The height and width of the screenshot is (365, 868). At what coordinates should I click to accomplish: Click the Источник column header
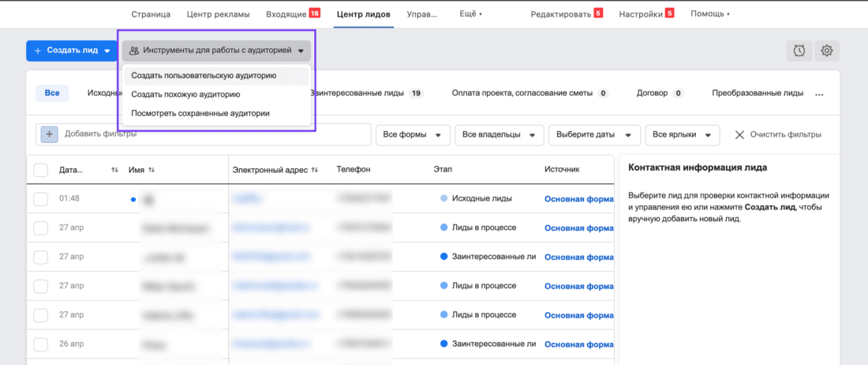pos(562,170)
